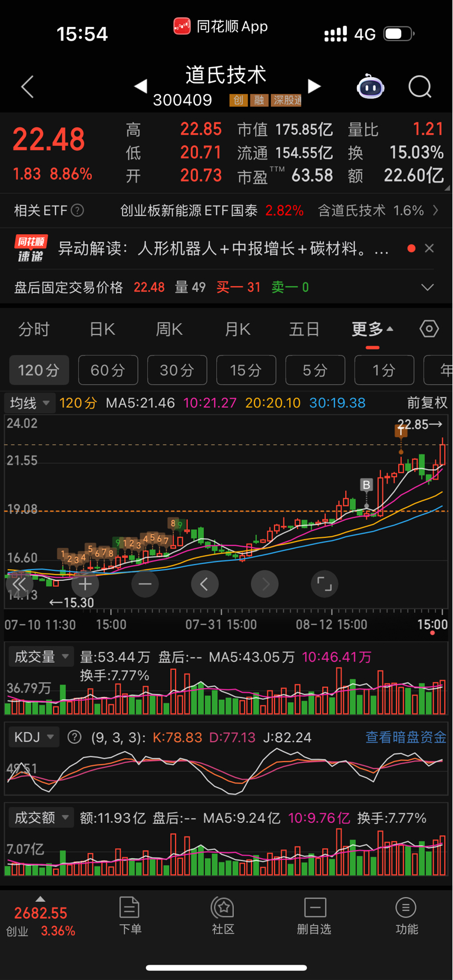
Task: Tap the 融 margin tag badge
Action: click(x=259, y=100)
